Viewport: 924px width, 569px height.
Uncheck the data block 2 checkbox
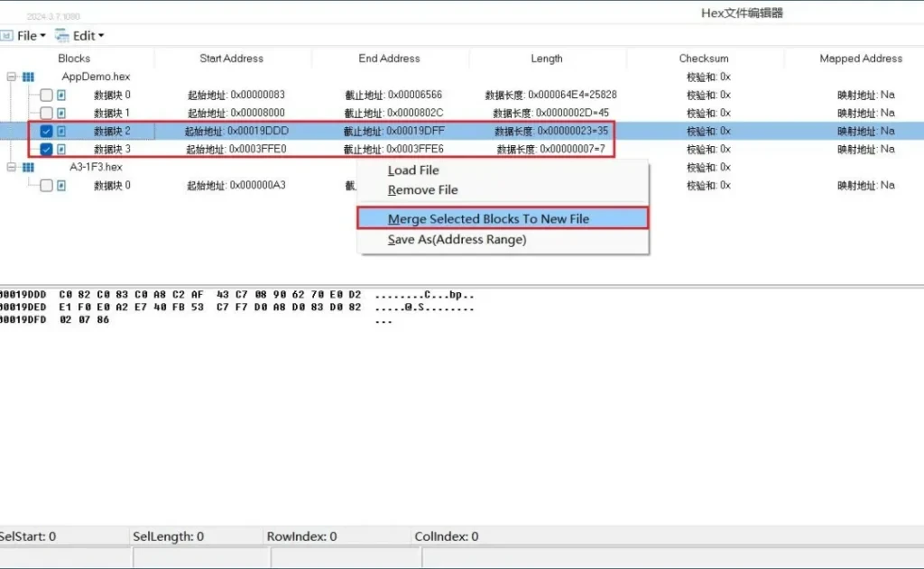(x=46, y=132)
